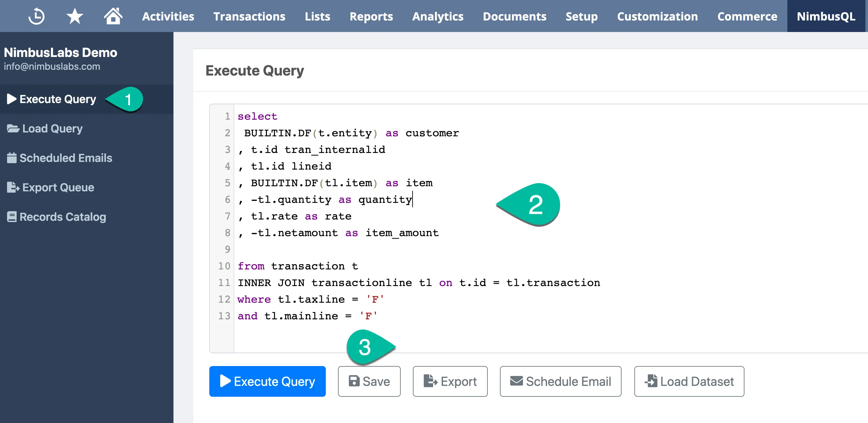Open Load Query in the sidebar
The height and width of the screenshot is (423, 868).
(x=87, y=128)
